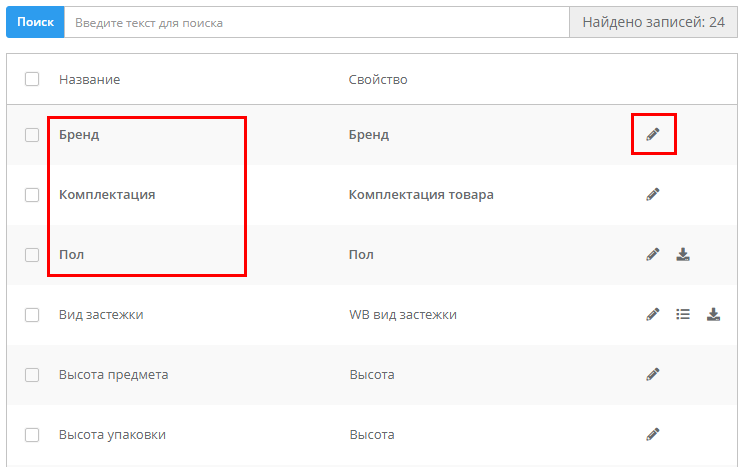
Task: Click the pencil edit icon for Пол
Action: coord(653,254)
